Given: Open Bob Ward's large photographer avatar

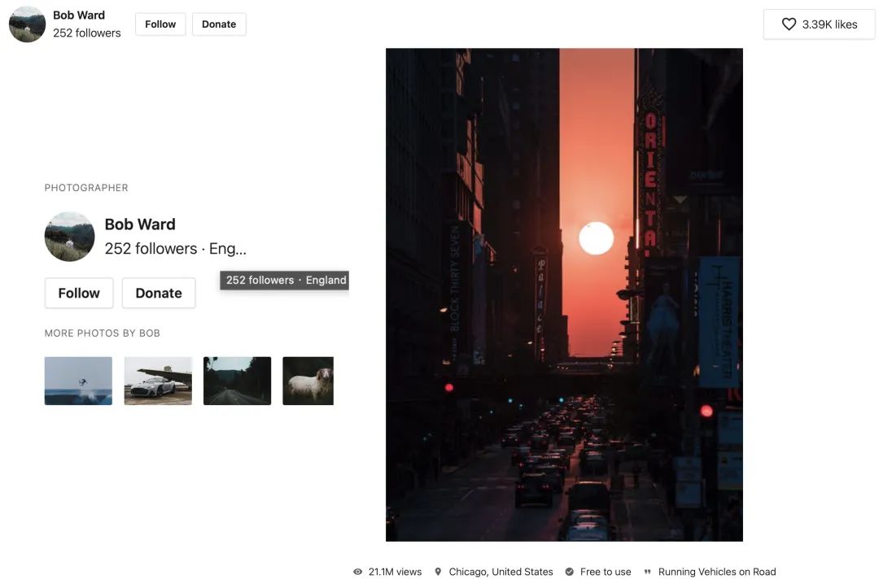Looking at the screenshot, I should (x=69, y=237).
